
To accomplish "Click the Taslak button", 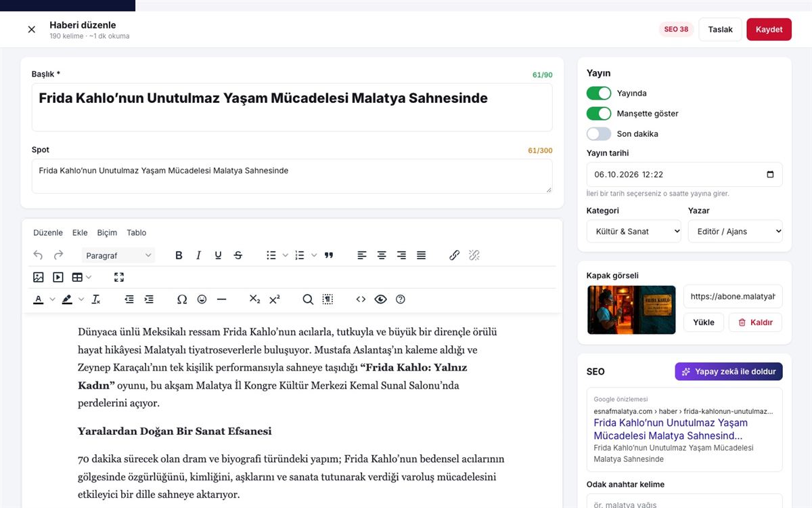I will [721, 30].
